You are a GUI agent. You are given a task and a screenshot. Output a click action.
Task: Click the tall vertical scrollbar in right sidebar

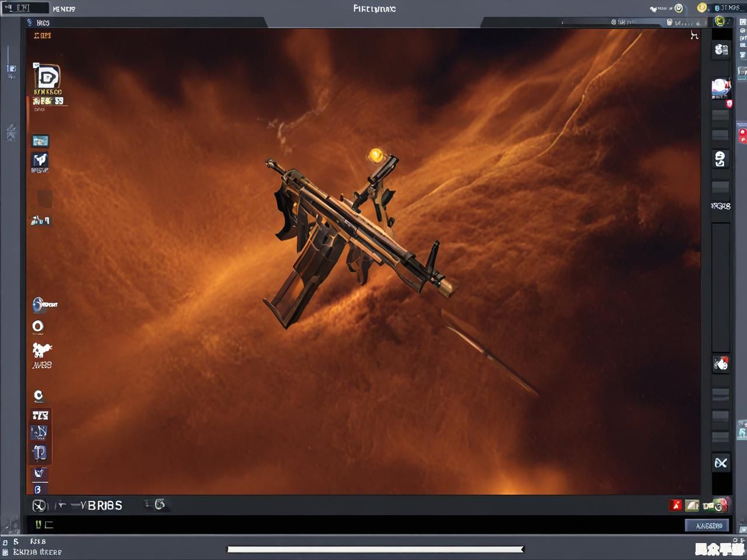tap(721, 286)
